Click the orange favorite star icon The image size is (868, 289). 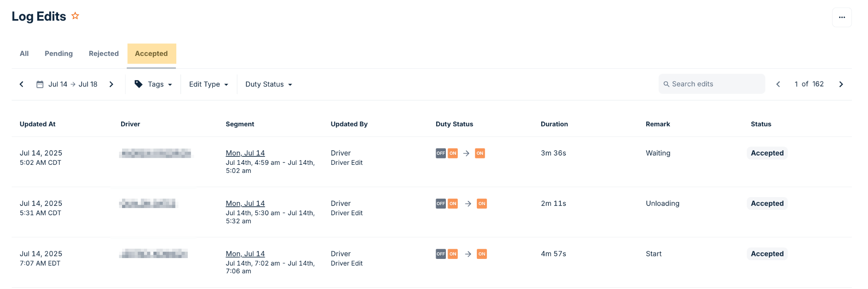(75, 16)
